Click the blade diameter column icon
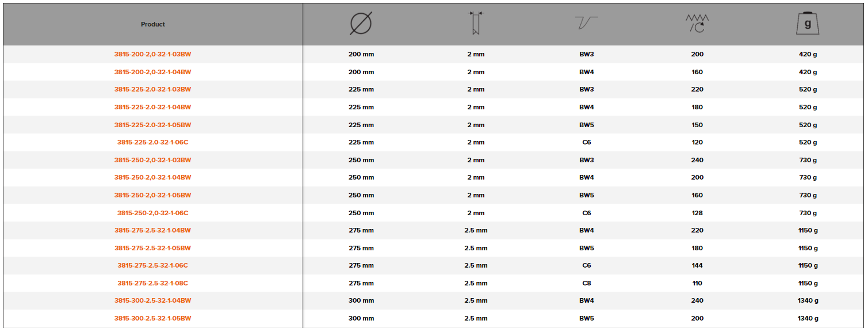 (361, 24)
